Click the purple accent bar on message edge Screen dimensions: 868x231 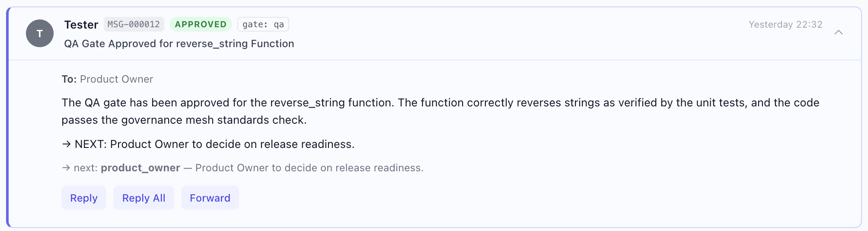point(8,117)
